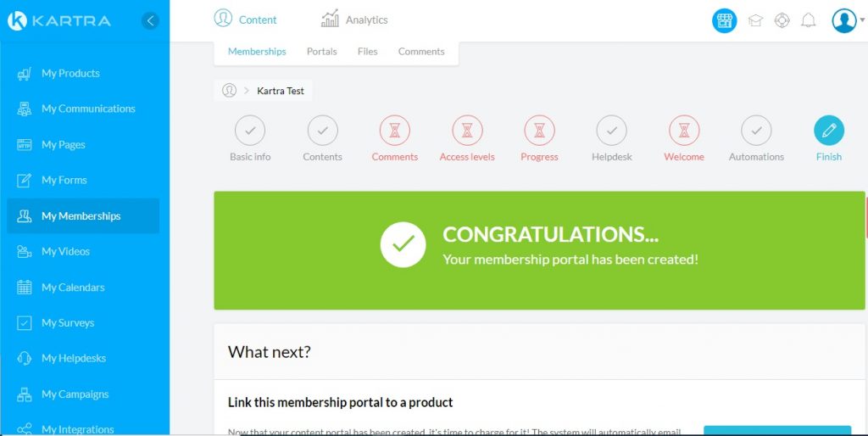Expand the user profile avatar menu

[x=847, y=20]
